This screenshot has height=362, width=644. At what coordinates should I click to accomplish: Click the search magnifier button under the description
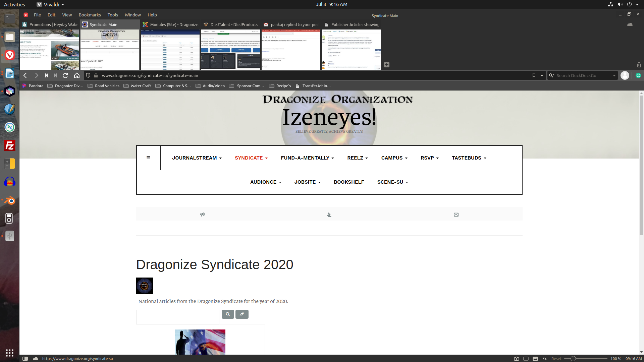(228, 314)
